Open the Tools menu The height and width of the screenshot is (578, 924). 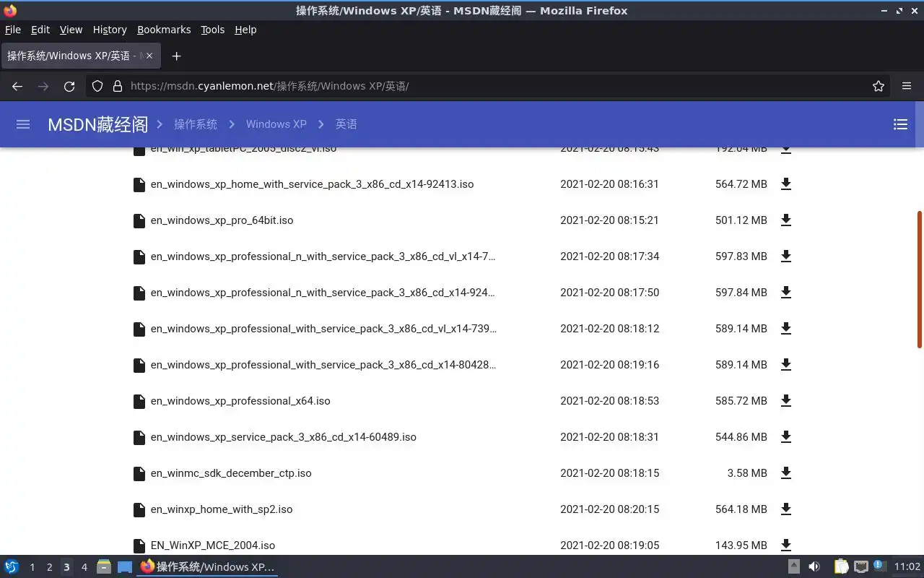click(x=213, y=30)
